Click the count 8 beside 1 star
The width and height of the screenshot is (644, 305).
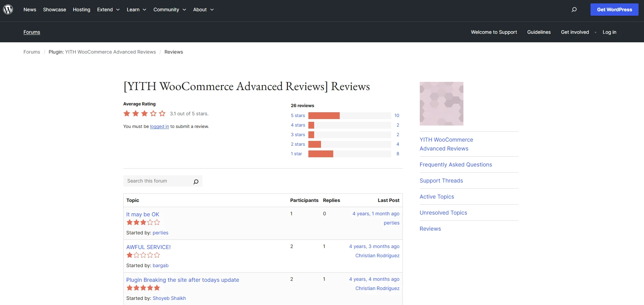[x=398, y=154]
